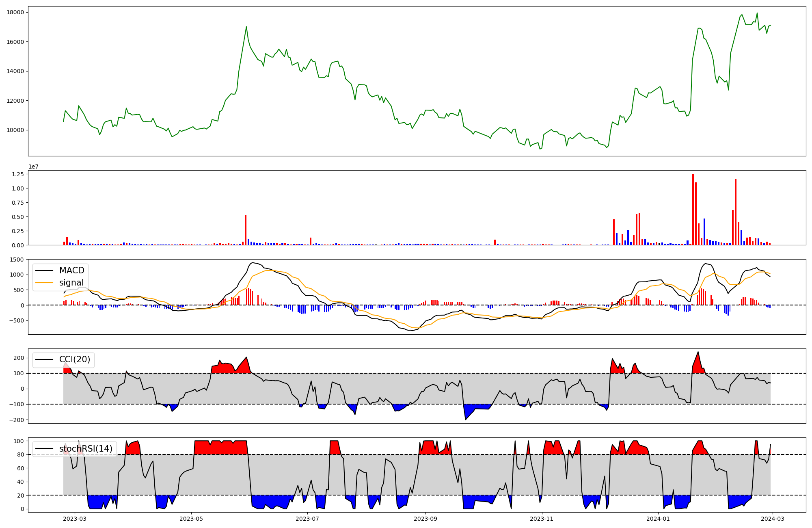Image resolution: width=812 pixels, height=528 pixels.
Task: Click the 18000 price axis label
Action: coord(15,12)
